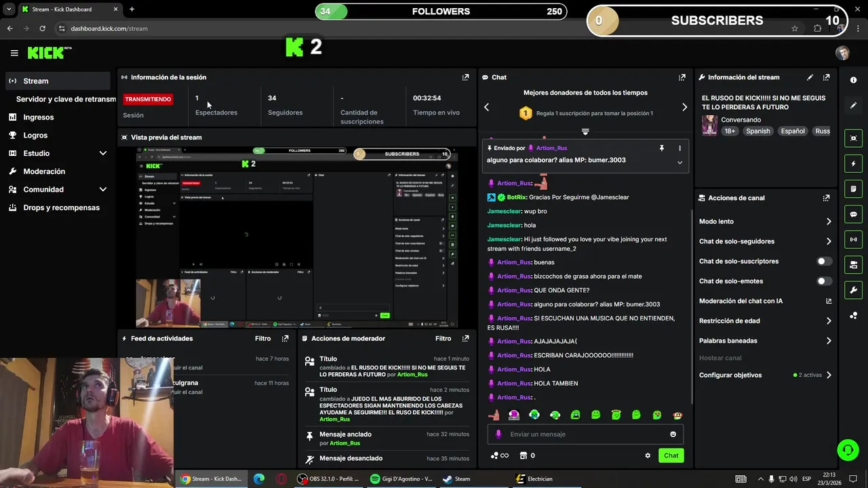This screenshot has width=868, height=488.
Task: Click the browser address bar URL
Action: pyautogui.click(x=109, y=28)
